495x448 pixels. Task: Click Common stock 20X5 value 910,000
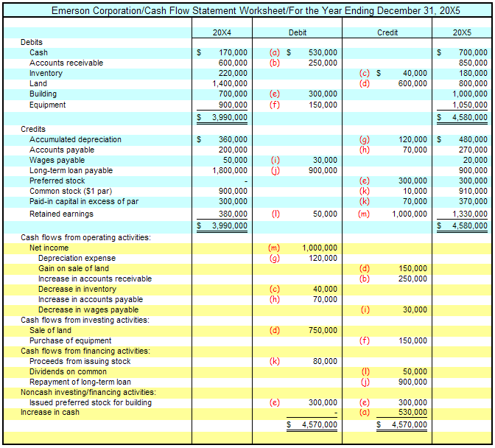[x=473, y=192]
